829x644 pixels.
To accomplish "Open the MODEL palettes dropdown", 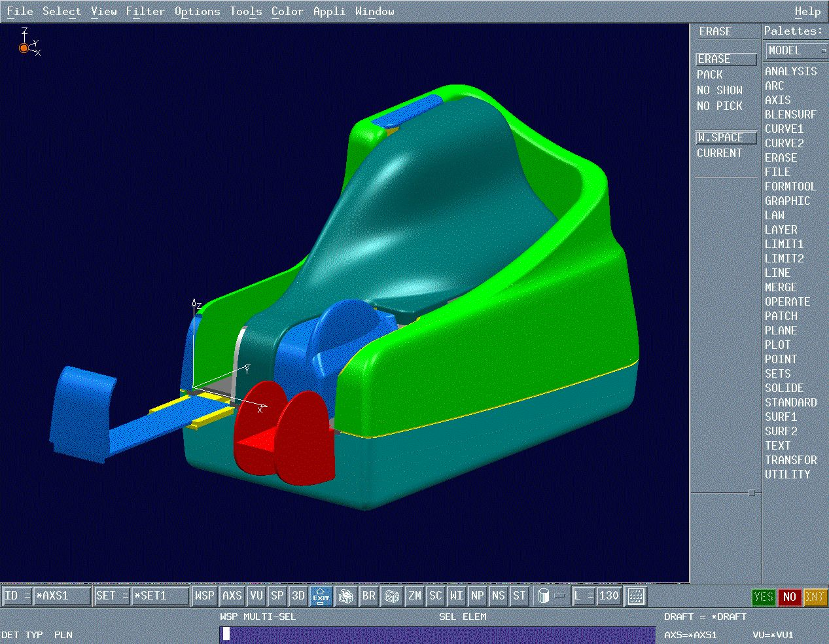I will [x=796, y=51].
